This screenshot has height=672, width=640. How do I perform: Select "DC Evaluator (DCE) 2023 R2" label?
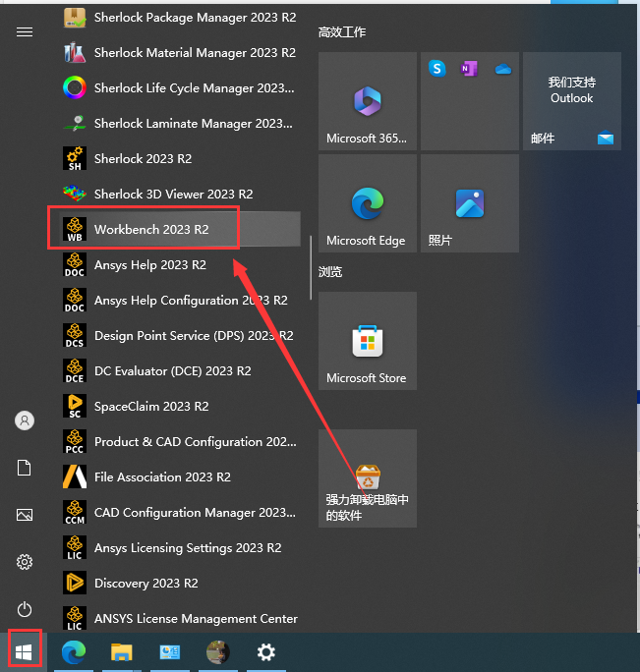173,371
